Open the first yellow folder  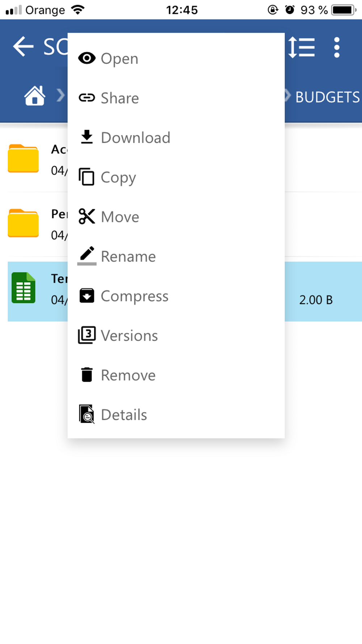click(x=23, y=159)
